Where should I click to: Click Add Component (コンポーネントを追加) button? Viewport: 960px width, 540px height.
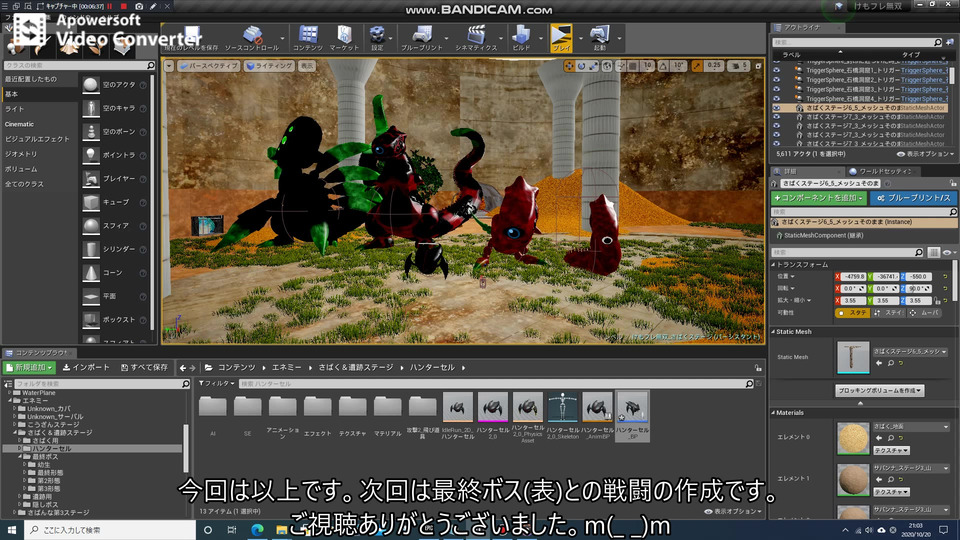pyautogui.click(x=819, y=198)
